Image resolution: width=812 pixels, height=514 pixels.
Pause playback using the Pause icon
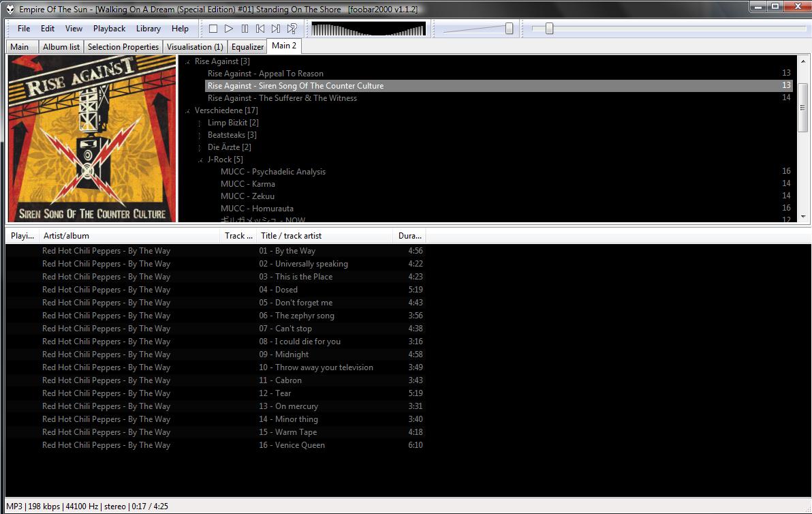[245, 29]
